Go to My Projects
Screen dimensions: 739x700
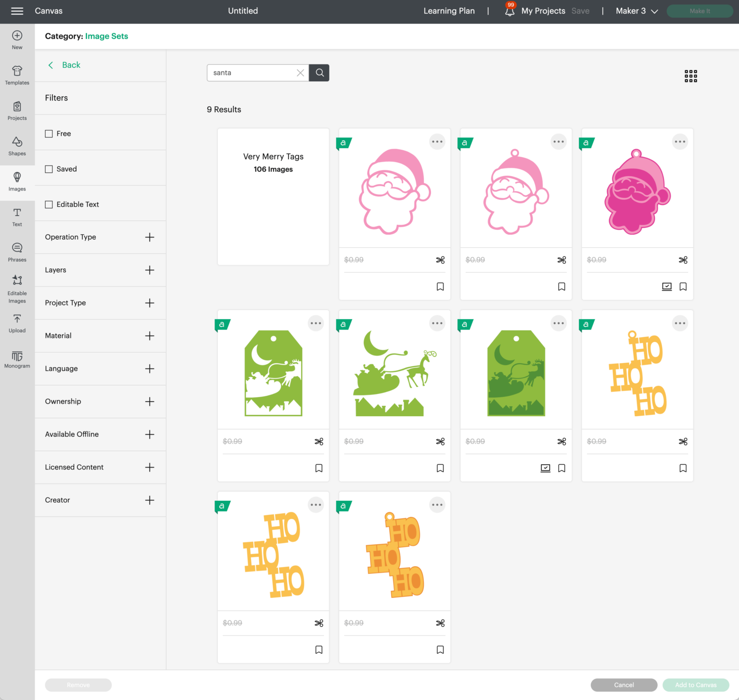pyautogui.click(x=543, y=11)
